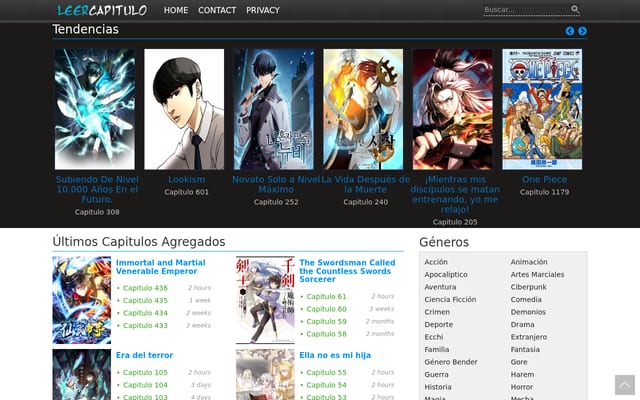Viewport: 640px width, 400px height.
Task: Open Immortal and Martial Venerable Emperor title
Action: (160, 267)
